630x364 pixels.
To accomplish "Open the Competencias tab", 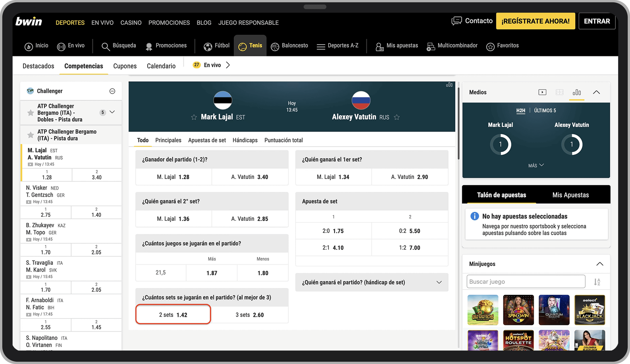I will [83, 66].
